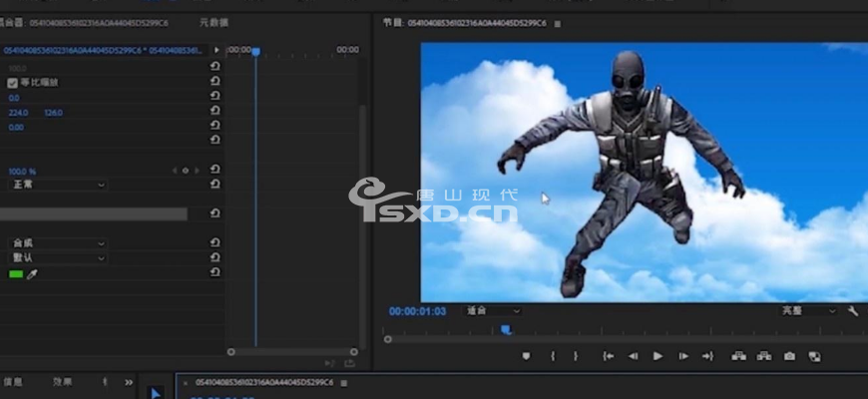Toggle effect controls timeline view triangle

(217, 50)
